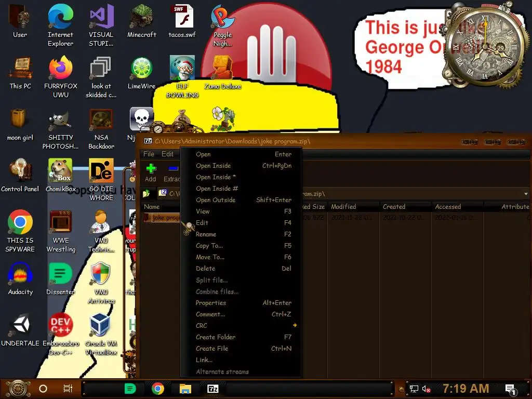
Task: Open GO DIE WHORE desktop shortcut
Action: pos(101,180)
